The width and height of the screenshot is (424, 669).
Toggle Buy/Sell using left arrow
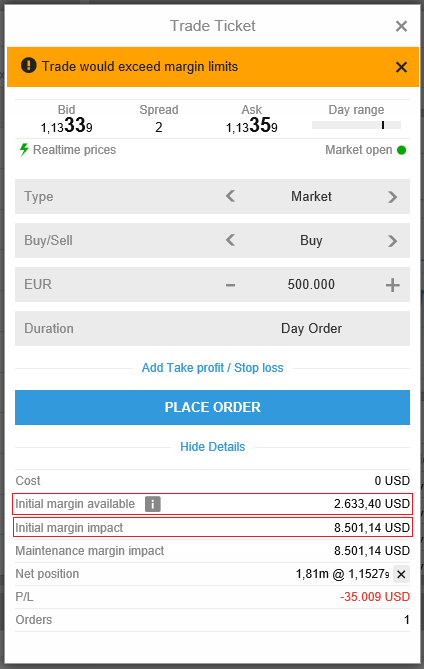tap(230, 240)
